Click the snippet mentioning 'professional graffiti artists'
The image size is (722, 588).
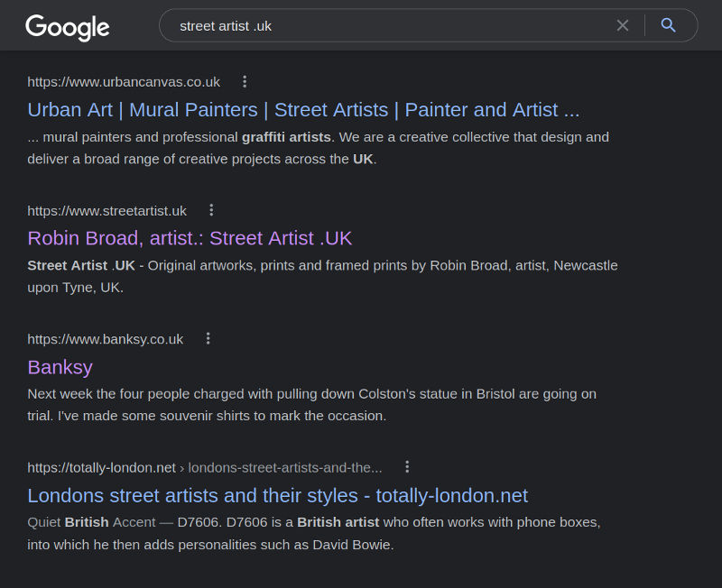pyautogui.click(x=319, y=148)
